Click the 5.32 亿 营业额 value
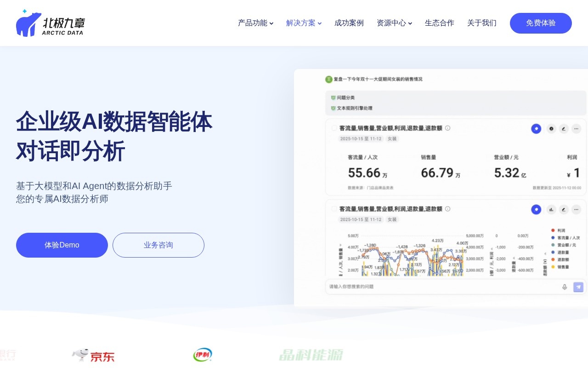The width and height of the screenshot is (588, 368). 510,173
